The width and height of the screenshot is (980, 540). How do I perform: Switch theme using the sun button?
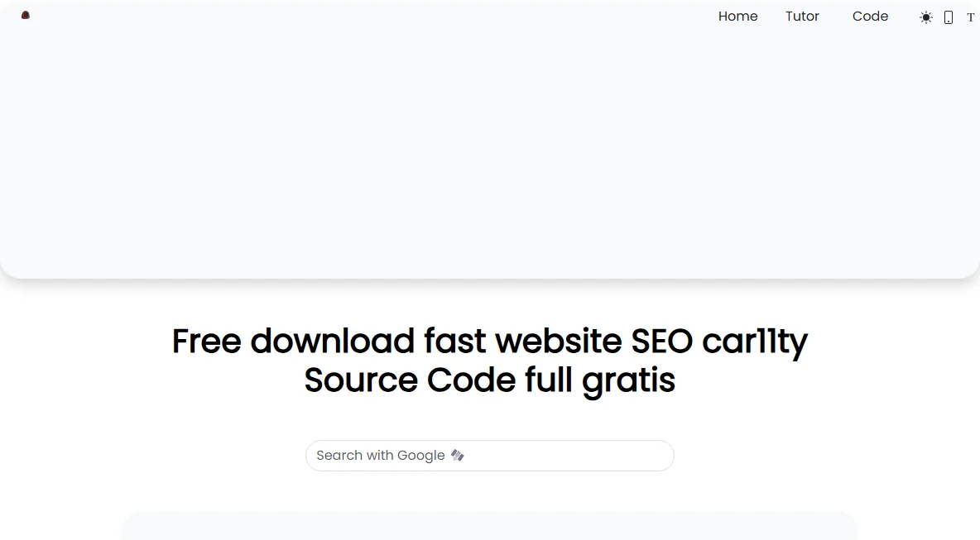926,17
